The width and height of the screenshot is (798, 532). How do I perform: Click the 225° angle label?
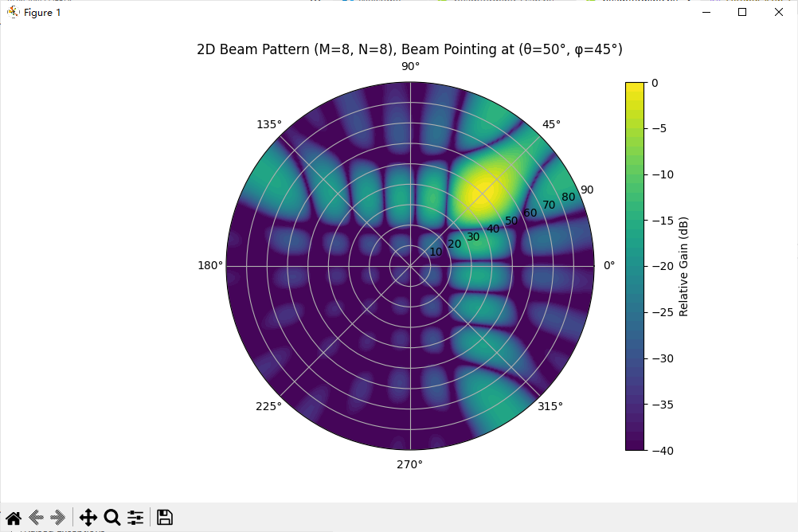click(x=268, y=406)
